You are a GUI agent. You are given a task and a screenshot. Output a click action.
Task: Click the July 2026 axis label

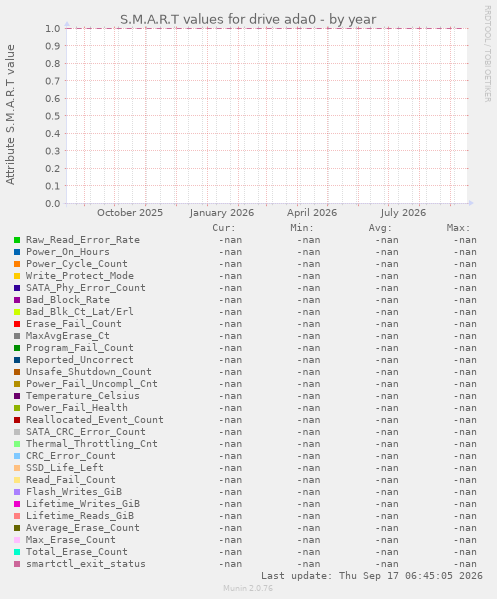pyautogui.click(x=403, y=213)
